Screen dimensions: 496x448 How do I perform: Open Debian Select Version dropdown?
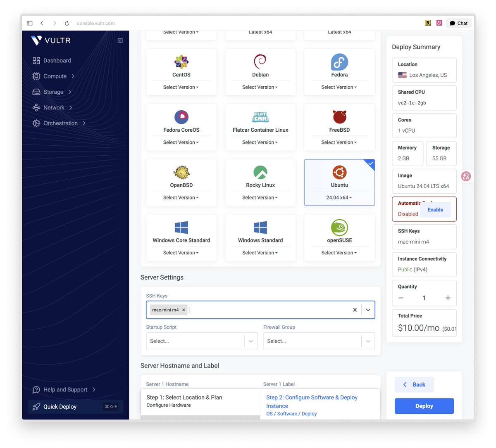tap(260, 87)
